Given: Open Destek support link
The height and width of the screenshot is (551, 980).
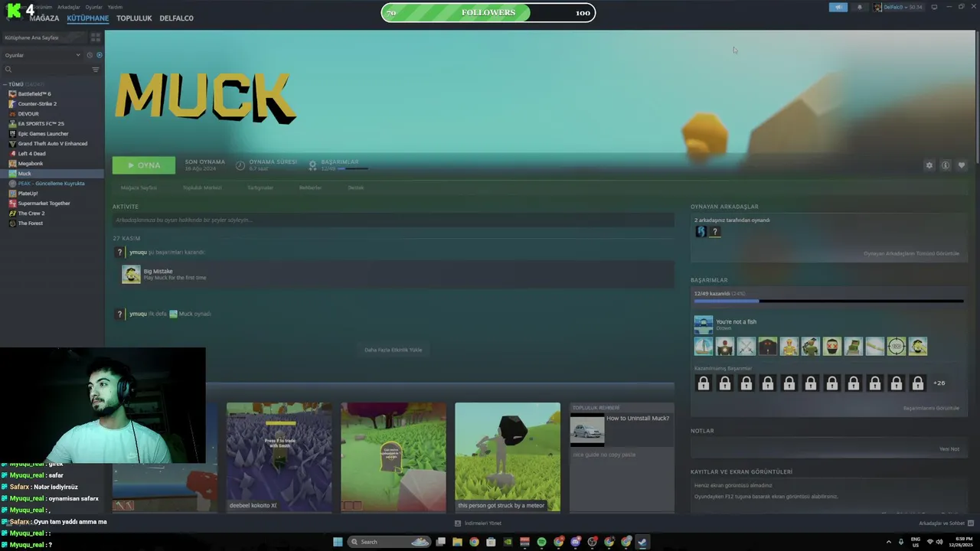Looking at the screenshot, I should coord(356,187).
